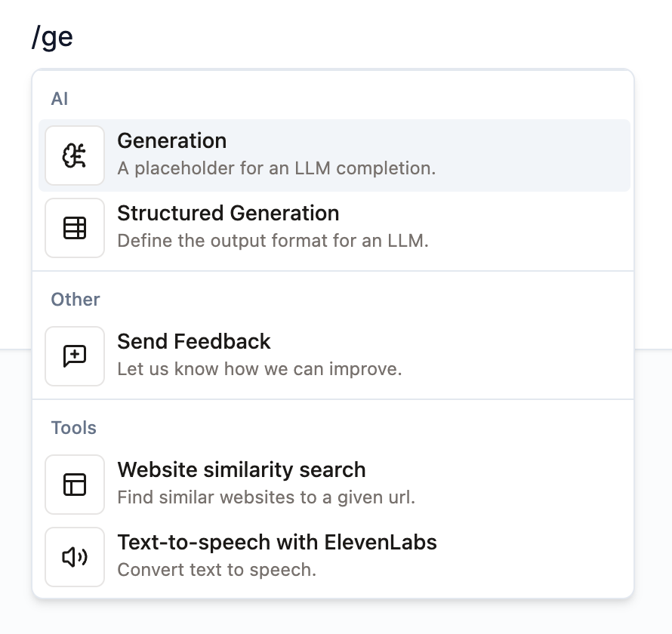The width and height of the screenshot is (672, 634).
Task: Click the table icon for Structured Generation
Action: [75, 228]
